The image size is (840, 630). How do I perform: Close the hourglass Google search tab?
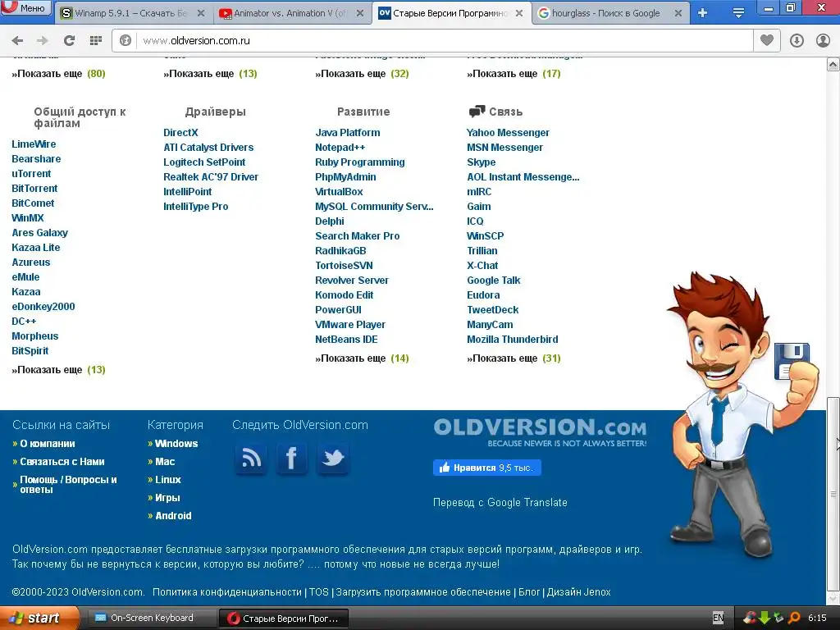tap(678, 13)
